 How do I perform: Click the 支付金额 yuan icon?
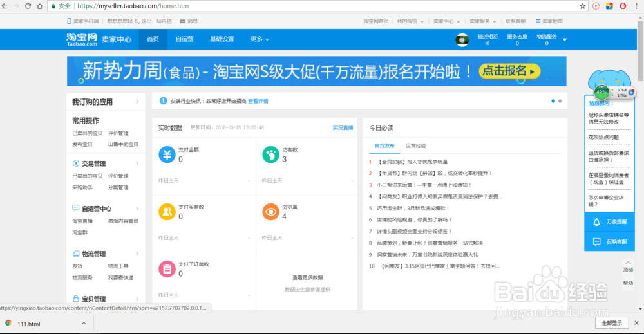tap(167, 154)
